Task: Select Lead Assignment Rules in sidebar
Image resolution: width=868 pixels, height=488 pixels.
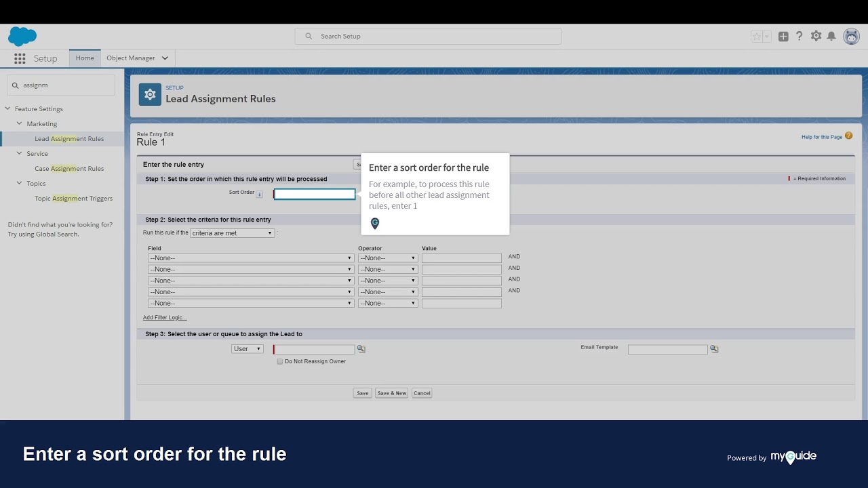Action: point(69,139)
